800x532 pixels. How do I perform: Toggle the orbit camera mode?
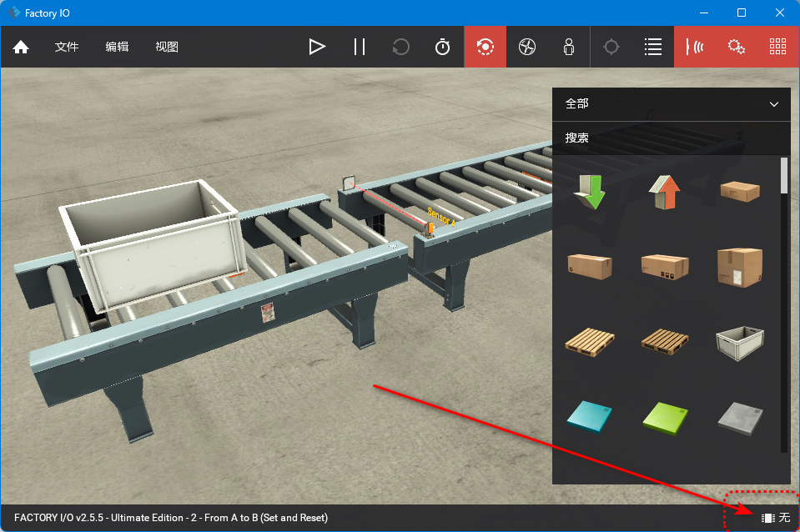(x=486, y=47)
